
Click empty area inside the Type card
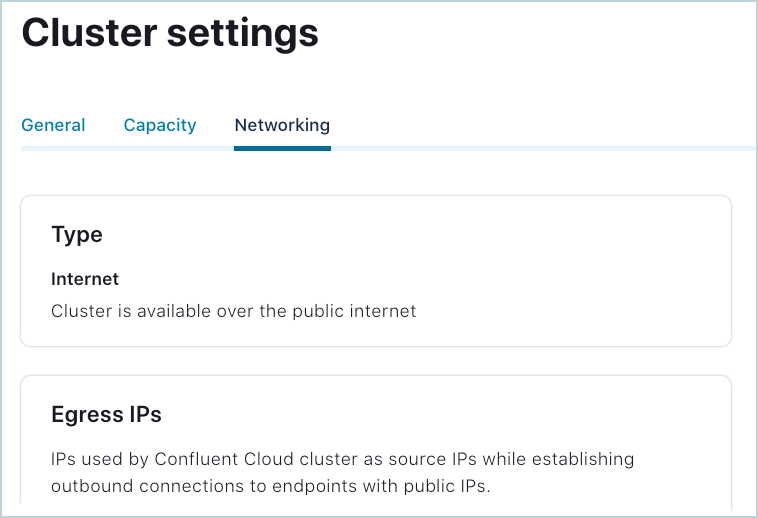tap(580, 260)
